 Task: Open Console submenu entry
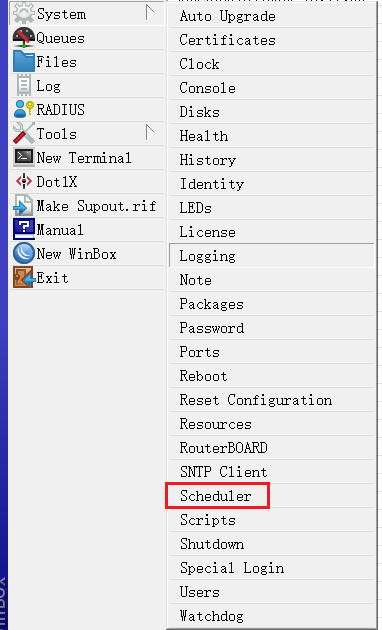(x=272, y=88)
